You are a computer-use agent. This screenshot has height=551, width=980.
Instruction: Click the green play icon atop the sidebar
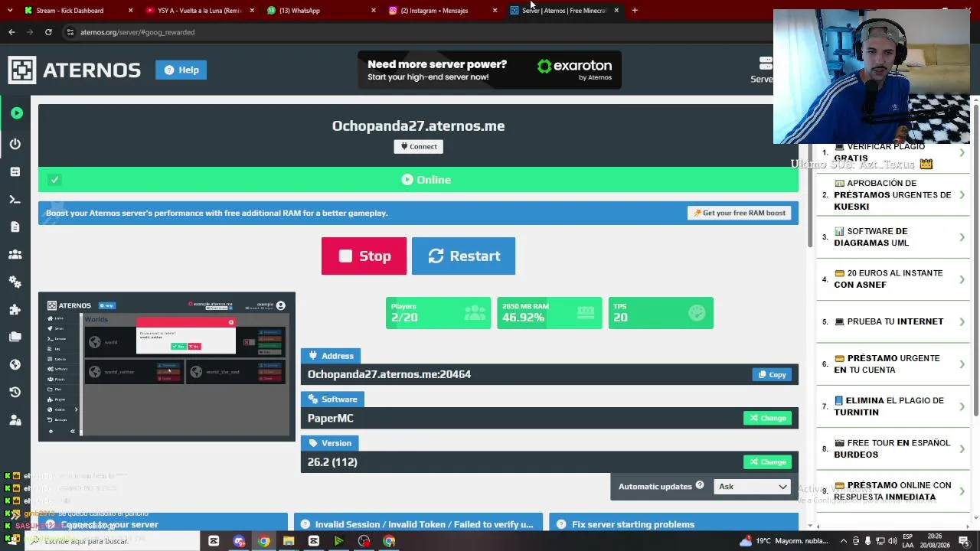click(16, 113)
